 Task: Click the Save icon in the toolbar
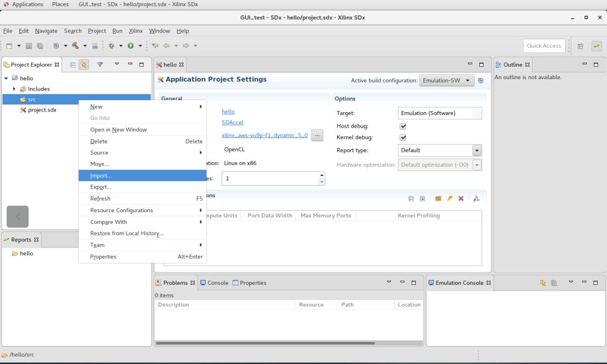coord(29,46)
